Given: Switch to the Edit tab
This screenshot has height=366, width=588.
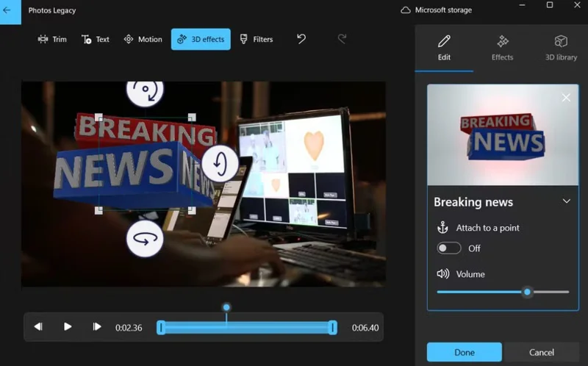Looking at the screenshot, I should pos(444,48).
